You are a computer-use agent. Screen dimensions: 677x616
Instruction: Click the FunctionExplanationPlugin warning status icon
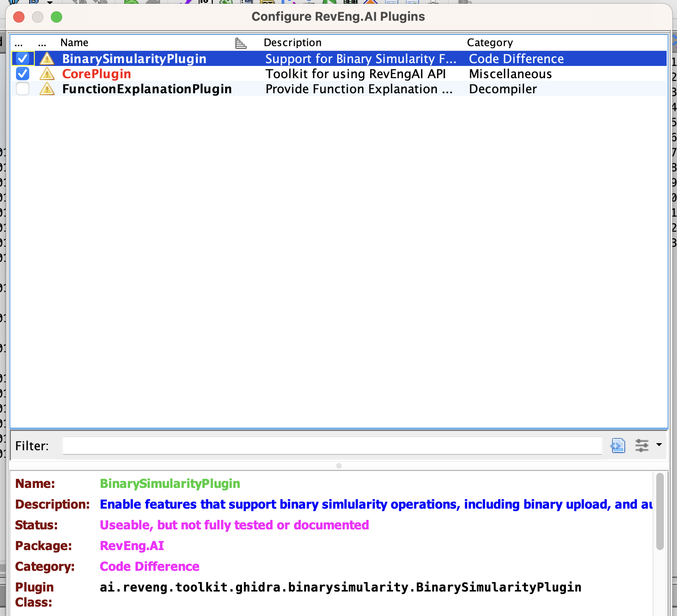tap(47, 89)
